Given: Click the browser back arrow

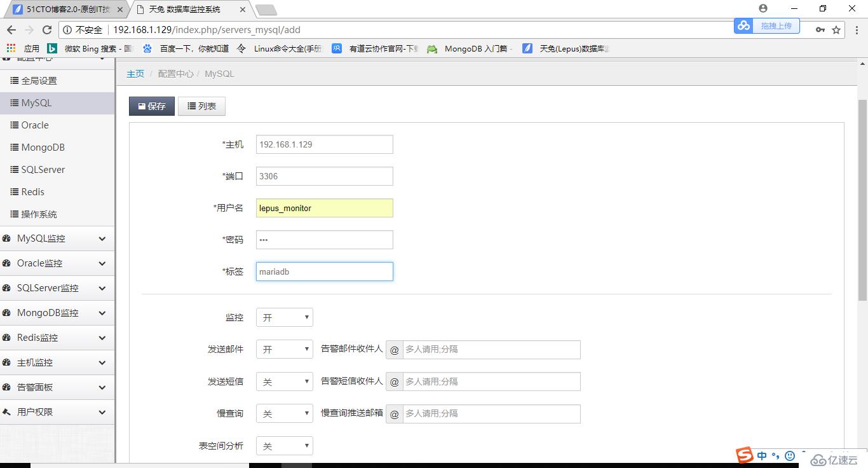Looking at the screenshot, I should [x=11, y=30].
